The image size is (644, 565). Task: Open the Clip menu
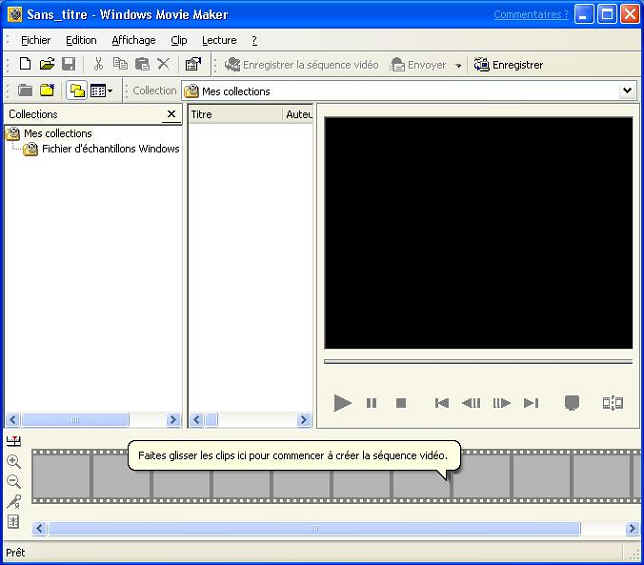[x=179, y=40]
